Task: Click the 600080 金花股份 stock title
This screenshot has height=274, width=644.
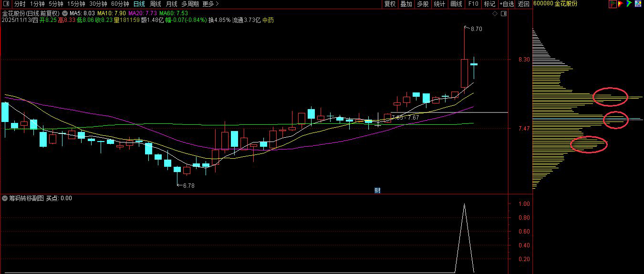Action: 555,4
